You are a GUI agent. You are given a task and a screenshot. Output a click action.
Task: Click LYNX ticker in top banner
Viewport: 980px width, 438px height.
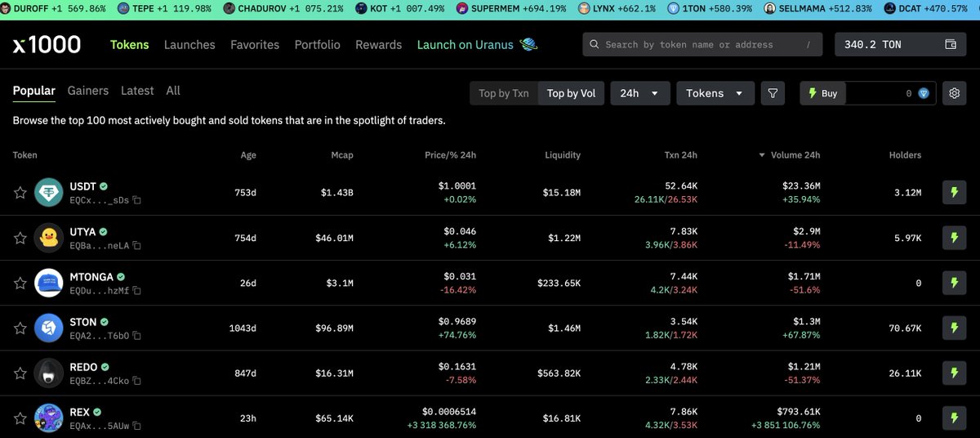[x=617, y=8]
